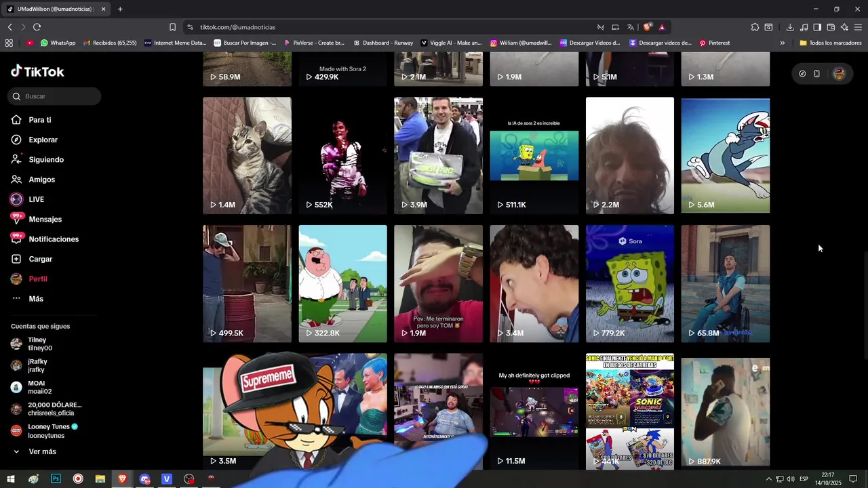868x488 pixels.
Task: Open WhatsApp bookmark
Action: [x=58, y=43]
